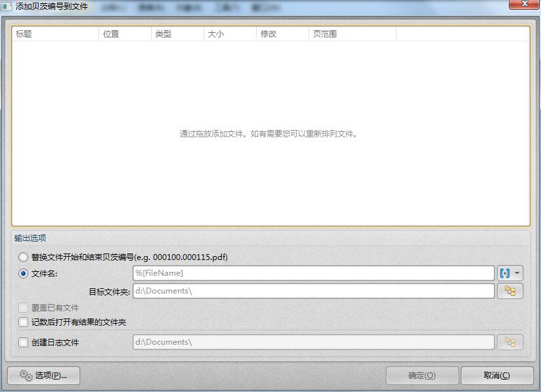Click browse folder icon beside 目标文件夹 field

pyautogui.click(x=509, y=291)
